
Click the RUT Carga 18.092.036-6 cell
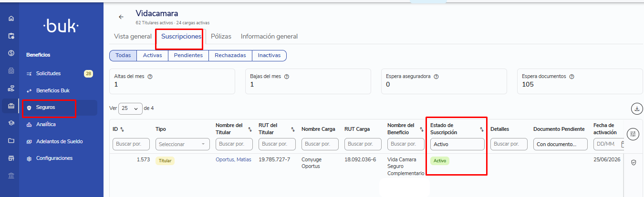tap(360, 159)
